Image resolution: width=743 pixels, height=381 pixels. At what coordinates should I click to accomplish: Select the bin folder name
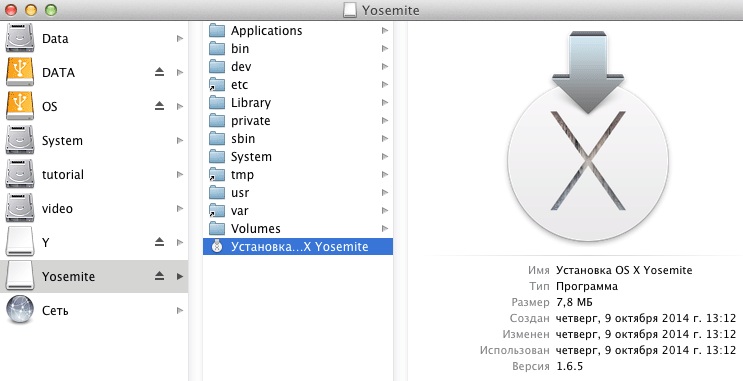click(240, 49)
